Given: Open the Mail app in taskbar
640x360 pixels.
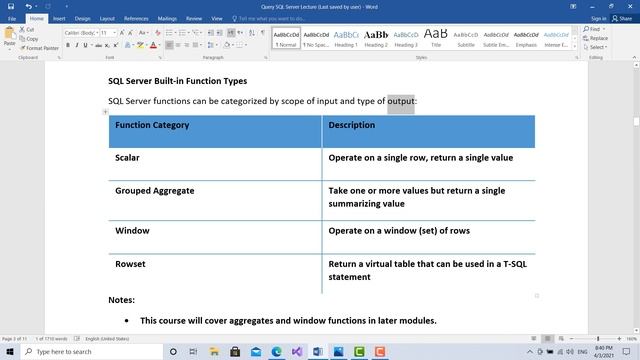Looking at the screenshot, I should click(256, 351).
